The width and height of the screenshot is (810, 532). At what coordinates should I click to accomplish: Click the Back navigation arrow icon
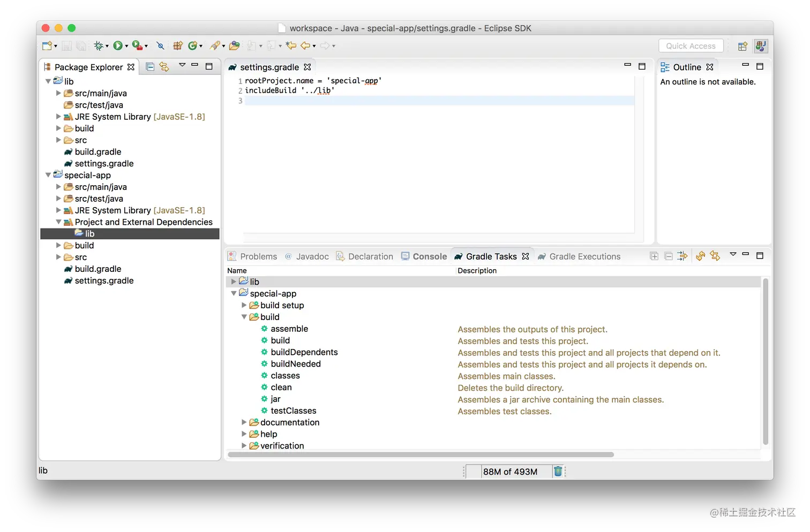point(305,46)
